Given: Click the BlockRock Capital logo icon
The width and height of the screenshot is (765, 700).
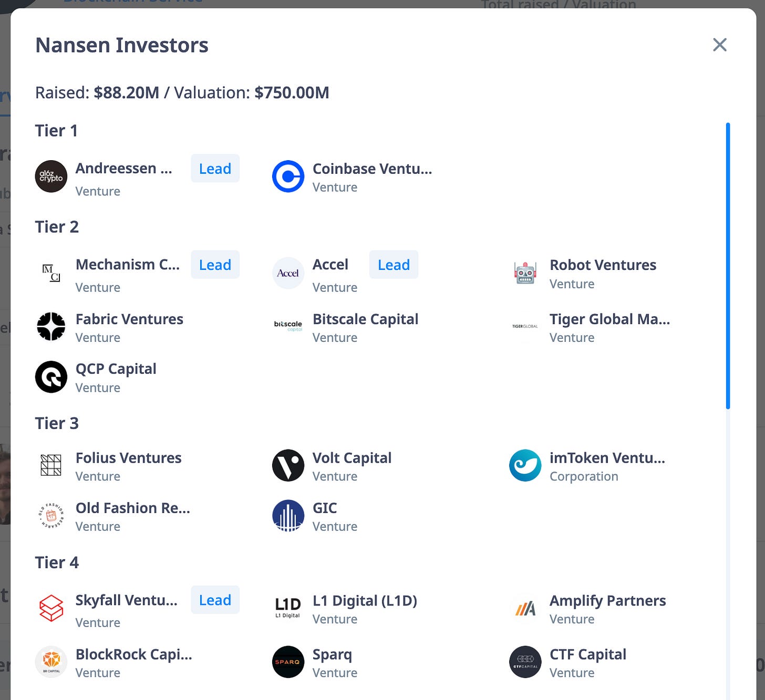Looking at the screenshot, I should [x=51, y=662].
